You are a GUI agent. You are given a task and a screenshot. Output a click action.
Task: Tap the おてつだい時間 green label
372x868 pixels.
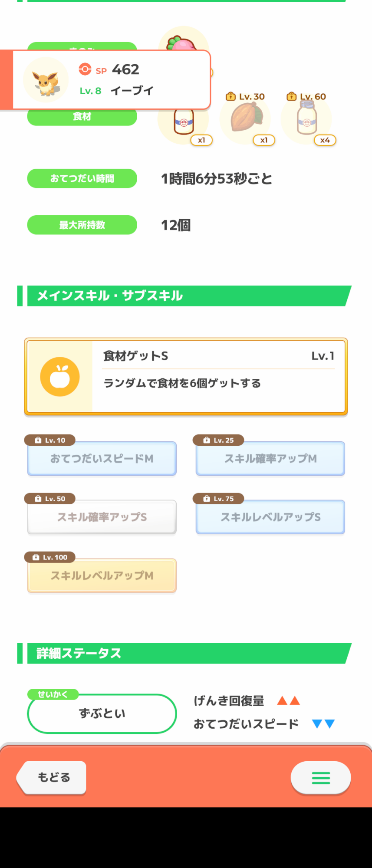click(x=82, y=178)
